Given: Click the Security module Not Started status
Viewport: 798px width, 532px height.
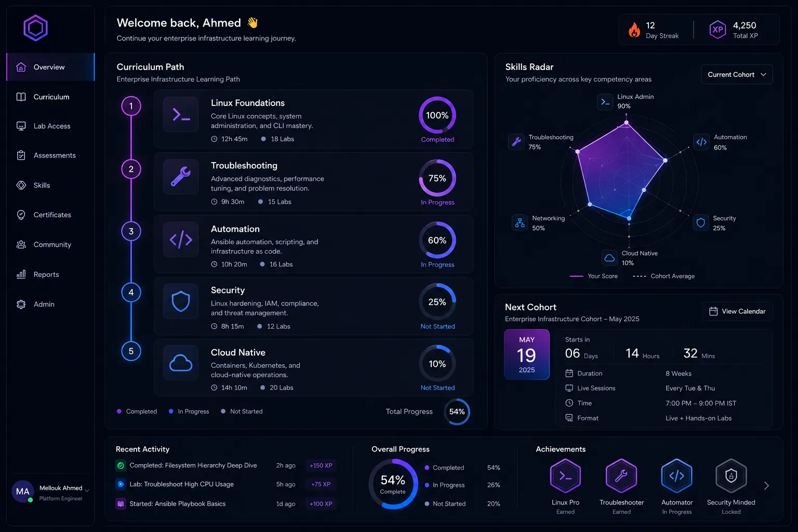Looking at the screenshot, I should coord(438,327).
